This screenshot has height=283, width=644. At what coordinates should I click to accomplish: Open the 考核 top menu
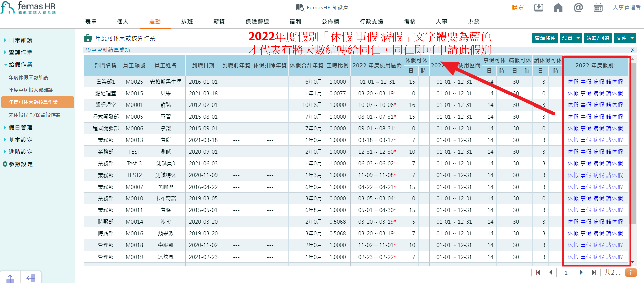[x=410, y=21]
